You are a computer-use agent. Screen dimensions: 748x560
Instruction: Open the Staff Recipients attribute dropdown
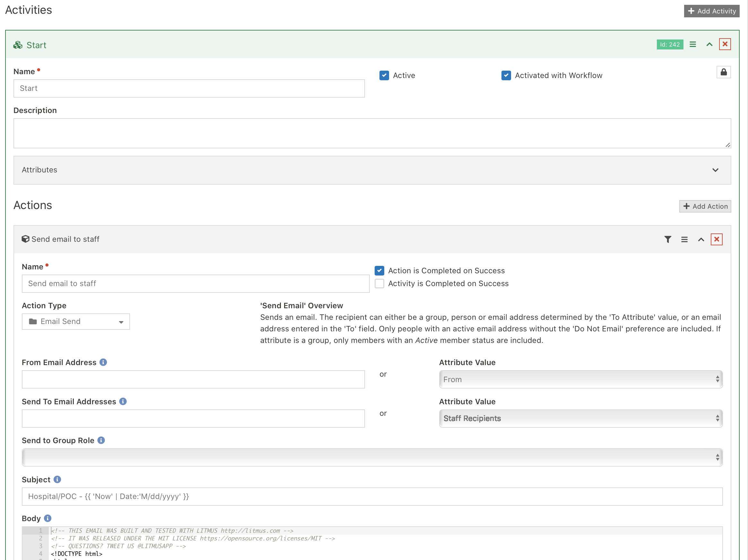pyautogui.click(x=581, y=419)
